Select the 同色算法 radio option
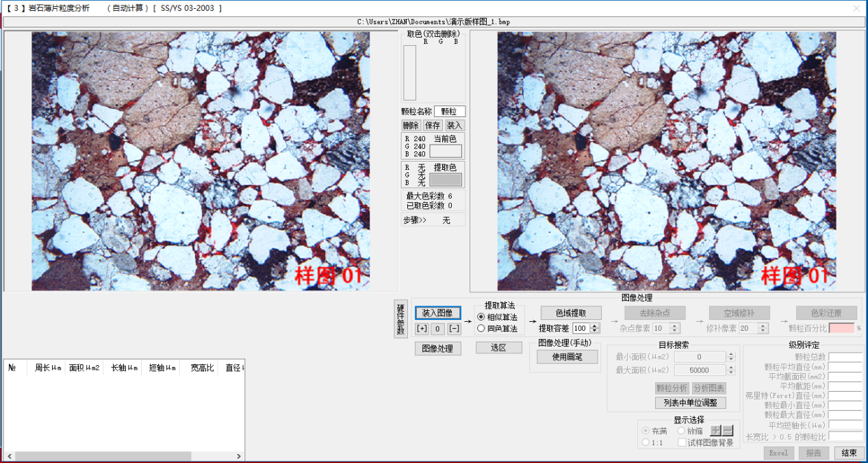This screenshot has width=868, height=463. 481,328
